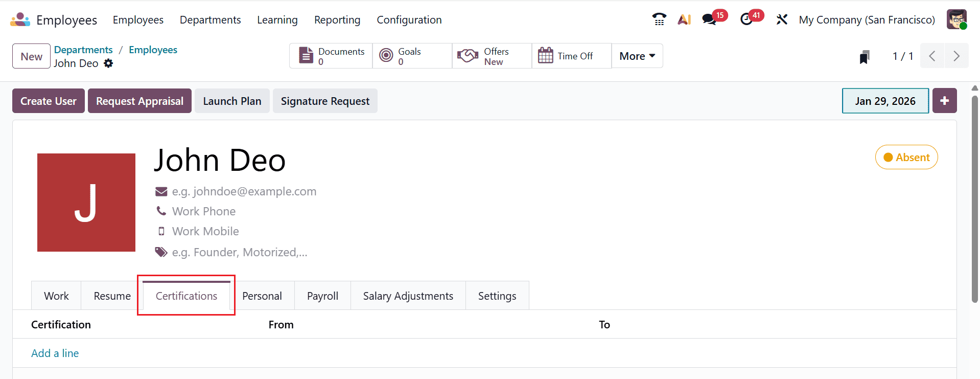The image size is (980, 379).
Task: Click the New button
Action: coord(31,56)
